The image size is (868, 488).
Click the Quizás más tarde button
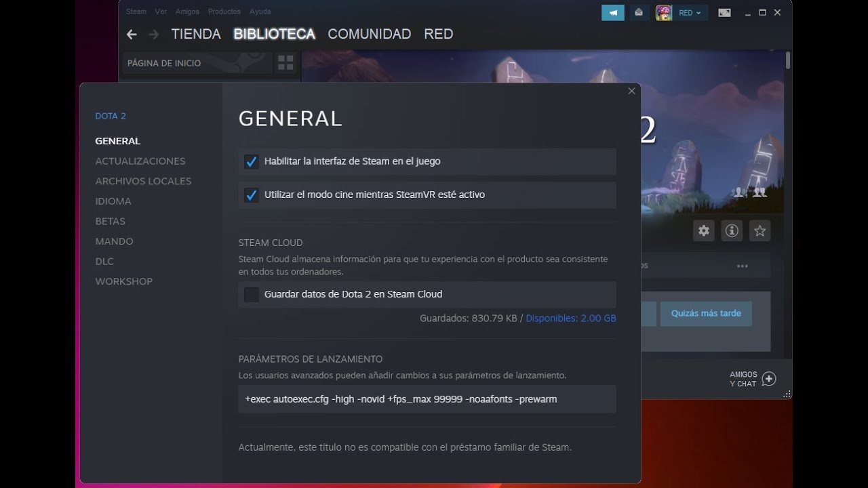point(706,314)
